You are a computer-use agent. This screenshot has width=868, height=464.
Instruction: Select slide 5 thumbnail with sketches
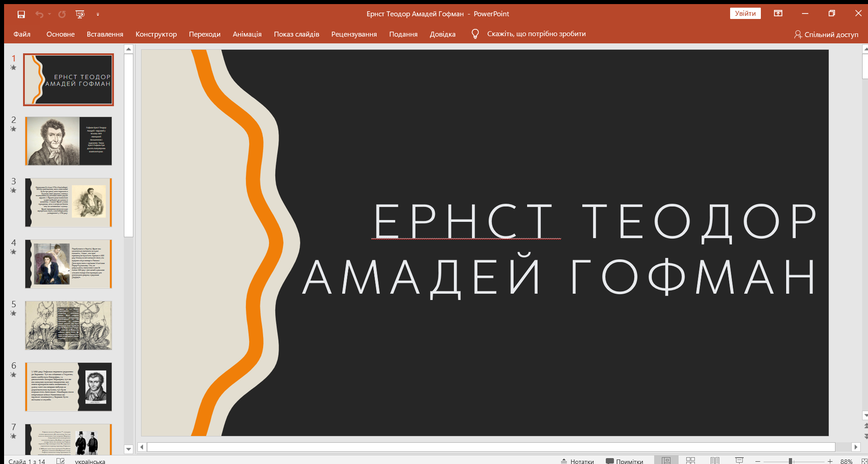click(x=68, y=325)
